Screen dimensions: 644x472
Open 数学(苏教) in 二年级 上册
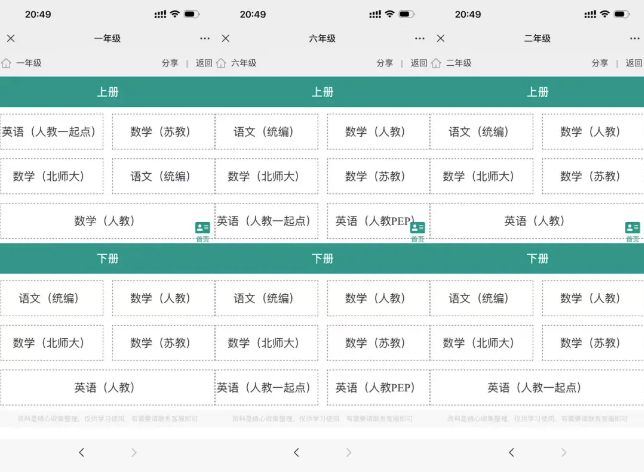pyautogui.click(x=593, y=176)
